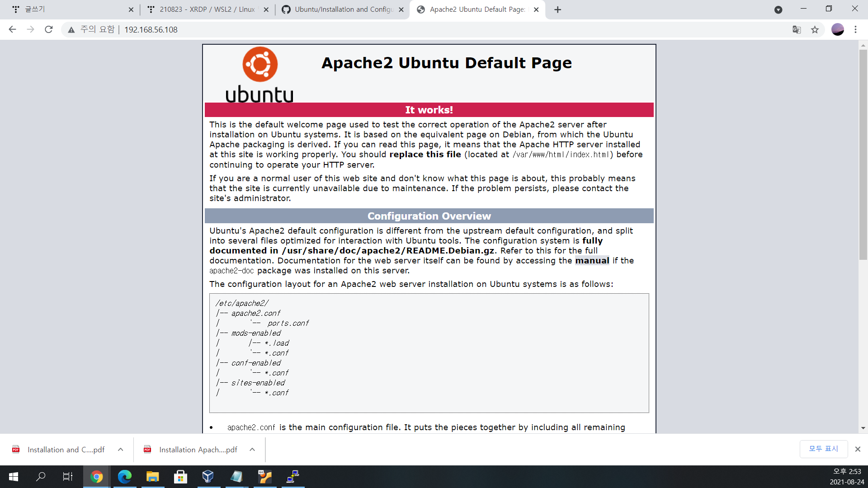
Task: Expand options for Installation Apach....pdf download
Action: point(252,449)
